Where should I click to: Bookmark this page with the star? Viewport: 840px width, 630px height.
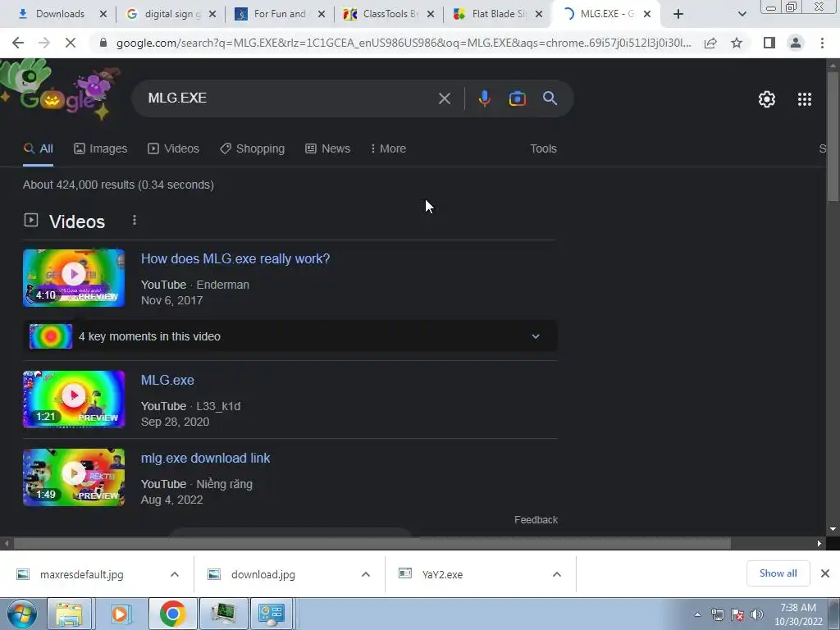click(x=737, y=43)
